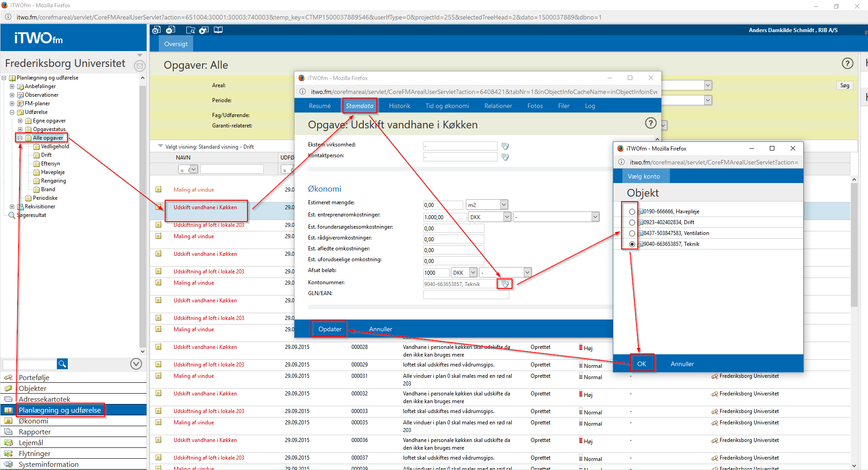Click the Opdater button
Viewport: 868px width, 470px height.
click(330, 329)
